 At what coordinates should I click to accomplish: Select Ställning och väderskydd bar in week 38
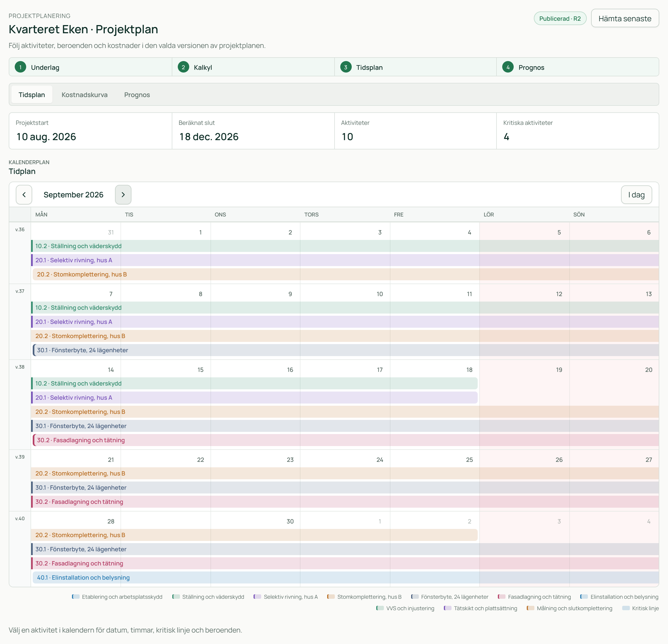(254, 383)
